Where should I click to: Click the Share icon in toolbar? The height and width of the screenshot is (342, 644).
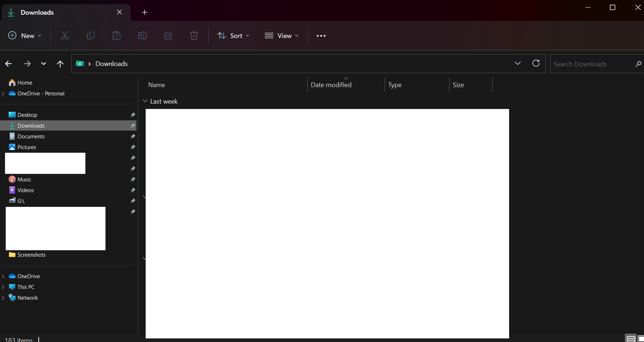point(168,35)
